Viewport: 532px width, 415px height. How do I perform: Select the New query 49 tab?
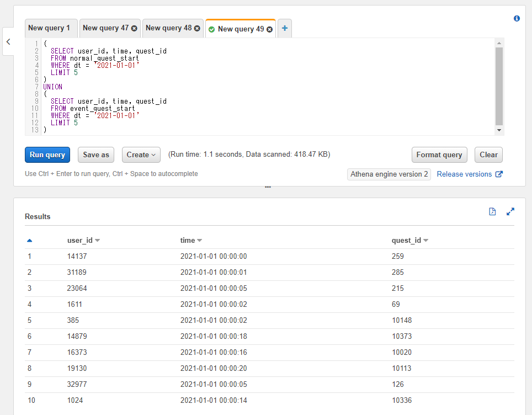click(241, 29)
